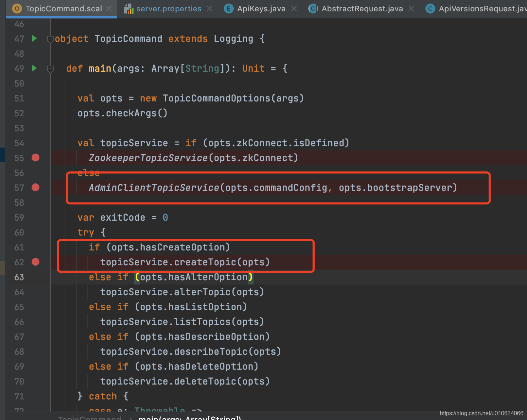Click on the catch keyword in line 71
Screen dimensions: 527x420
pyautogui.click(x=103, y=396)
